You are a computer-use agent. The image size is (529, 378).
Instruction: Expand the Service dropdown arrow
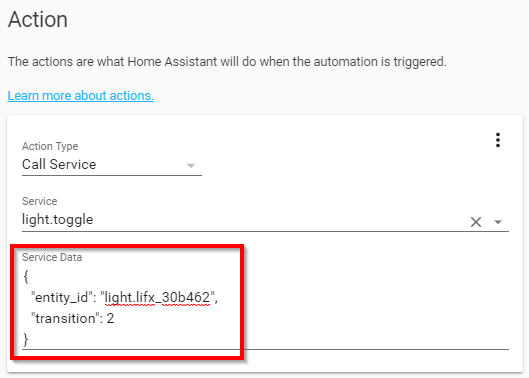pyautogui.click(x=498, y=222)
